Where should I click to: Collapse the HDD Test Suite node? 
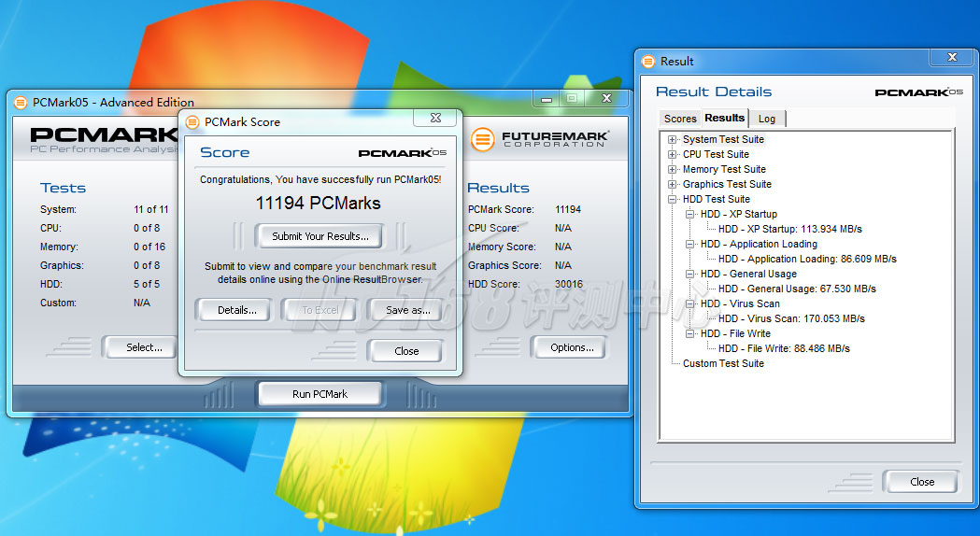click(x=672, y=199)
